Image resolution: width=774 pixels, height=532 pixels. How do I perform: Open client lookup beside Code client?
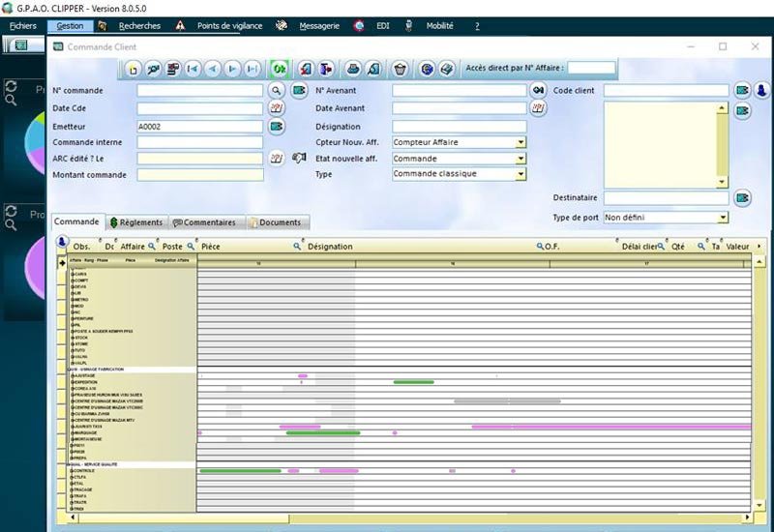tap(742, 90)
